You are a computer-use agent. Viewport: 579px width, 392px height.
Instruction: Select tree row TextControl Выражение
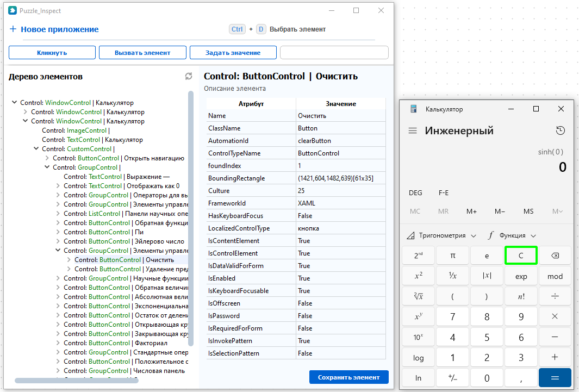click(x=117, y=177)
